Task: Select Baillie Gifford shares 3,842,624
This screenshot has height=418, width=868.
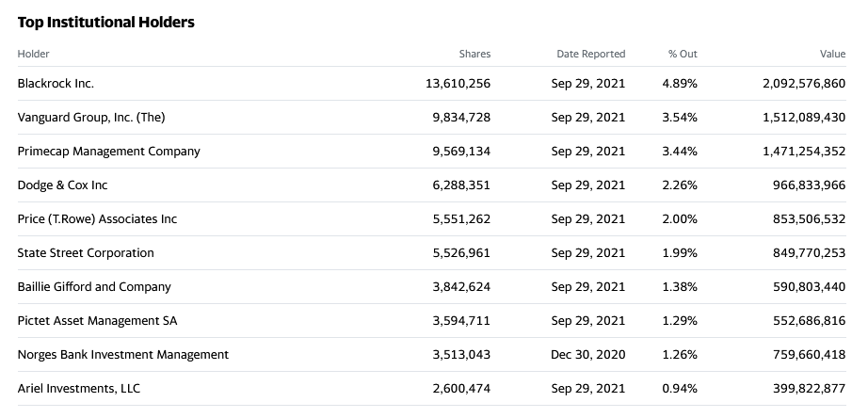Action: point(461,287)
